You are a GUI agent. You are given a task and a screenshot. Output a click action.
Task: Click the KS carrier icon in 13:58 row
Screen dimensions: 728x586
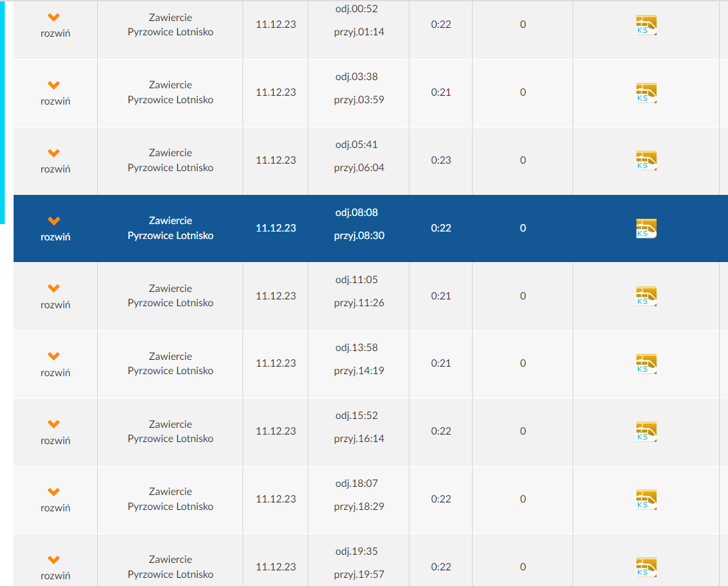(x=646, y=364)
